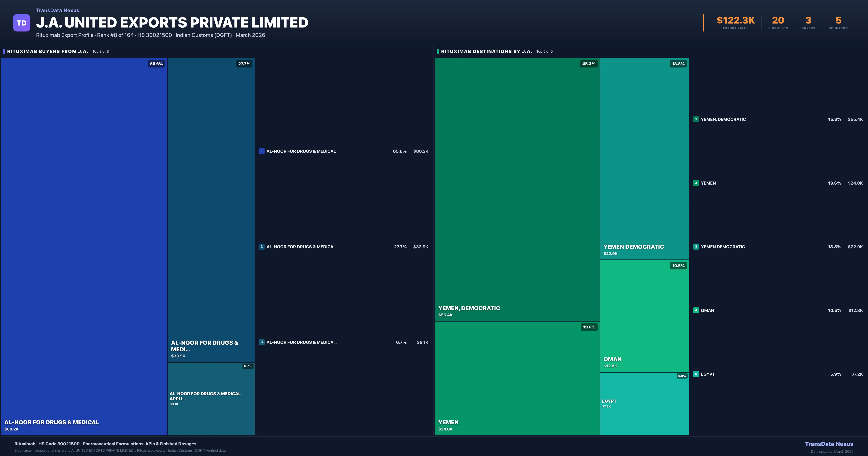Click rank 4 badge beside Oman
868x456 pixels.
click(x=696, y=310)
